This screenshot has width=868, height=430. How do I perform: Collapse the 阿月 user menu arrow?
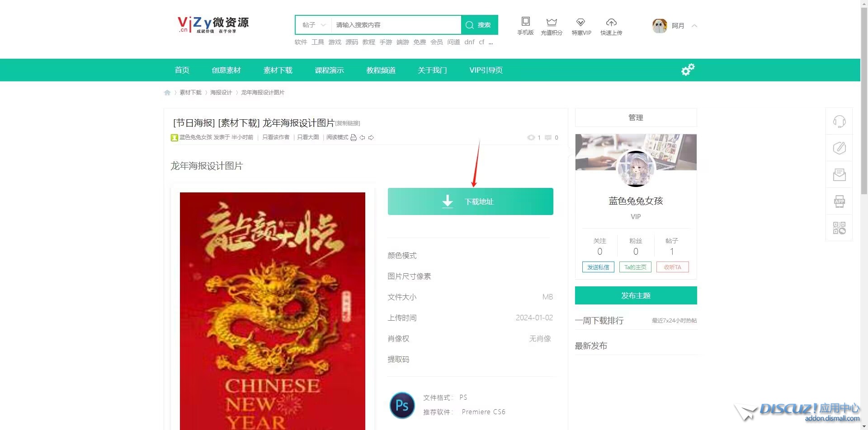tap(694, 26)
